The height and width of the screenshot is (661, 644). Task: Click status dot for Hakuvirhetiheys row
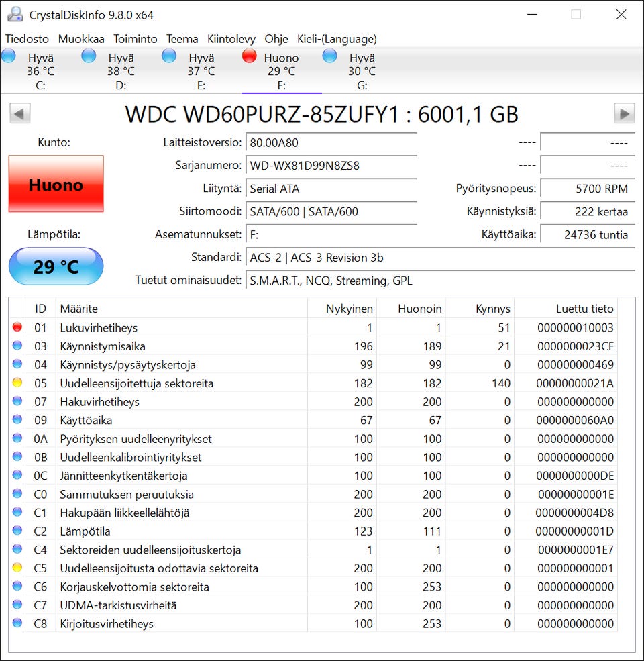pos(17,401)
